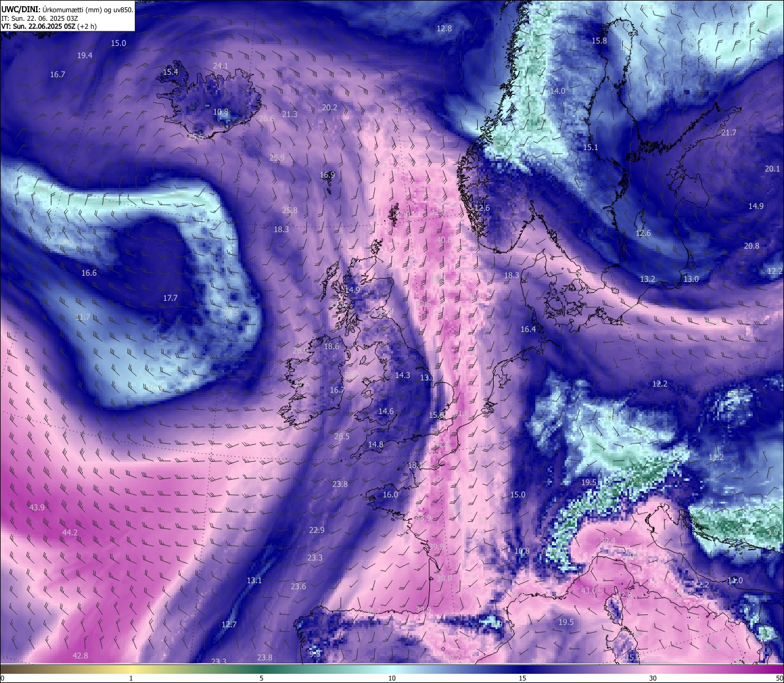Click the 16.6 value label
The height and width of the screenshot is (683, 784).
[x=89, y=273]
